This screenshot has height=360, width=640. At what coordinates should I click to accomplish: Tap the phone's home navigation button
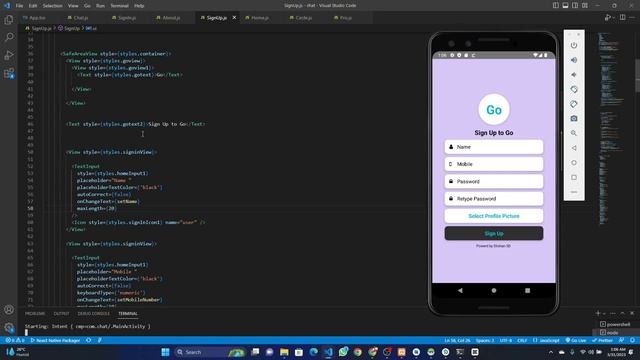(x=494, y=291)
